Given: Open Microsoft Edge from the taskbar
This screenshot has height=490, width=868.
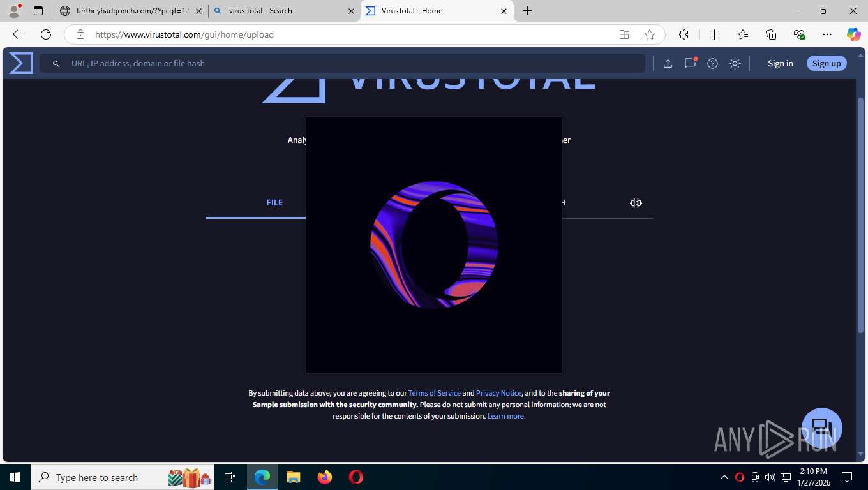Looking at the screenshot, I should (262, 477).
